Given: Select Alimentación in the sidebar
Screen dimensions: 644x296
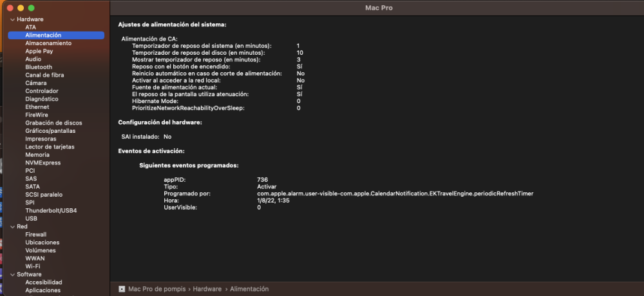Looking at the screenshot, I should (56, 35).
